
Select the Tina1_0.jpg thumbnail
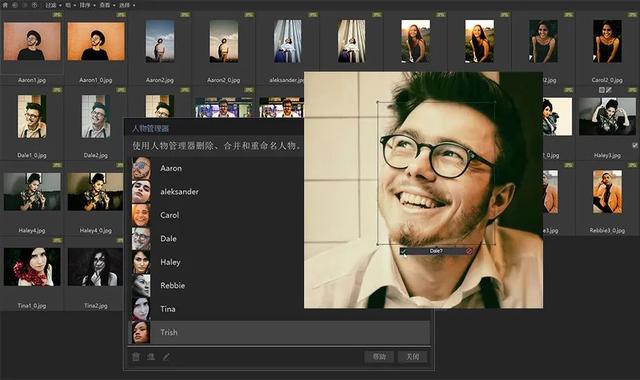(x=32, y=267)
